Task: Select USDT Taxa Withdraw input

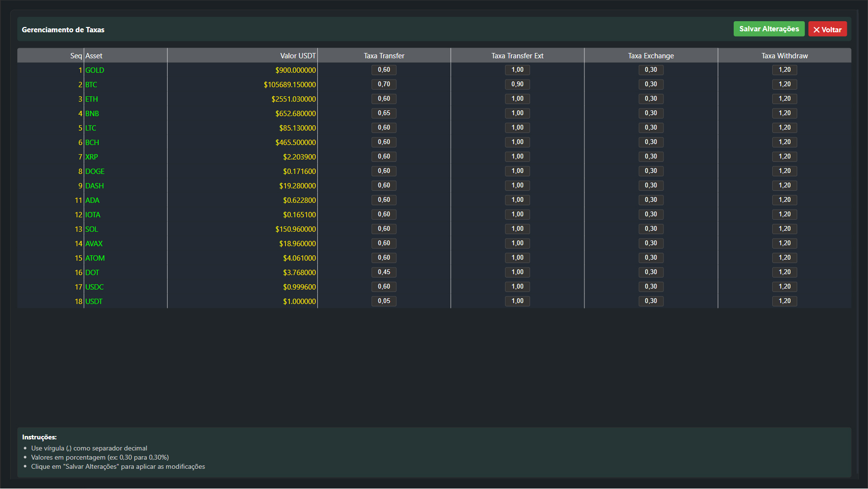Action: point(785,301)
